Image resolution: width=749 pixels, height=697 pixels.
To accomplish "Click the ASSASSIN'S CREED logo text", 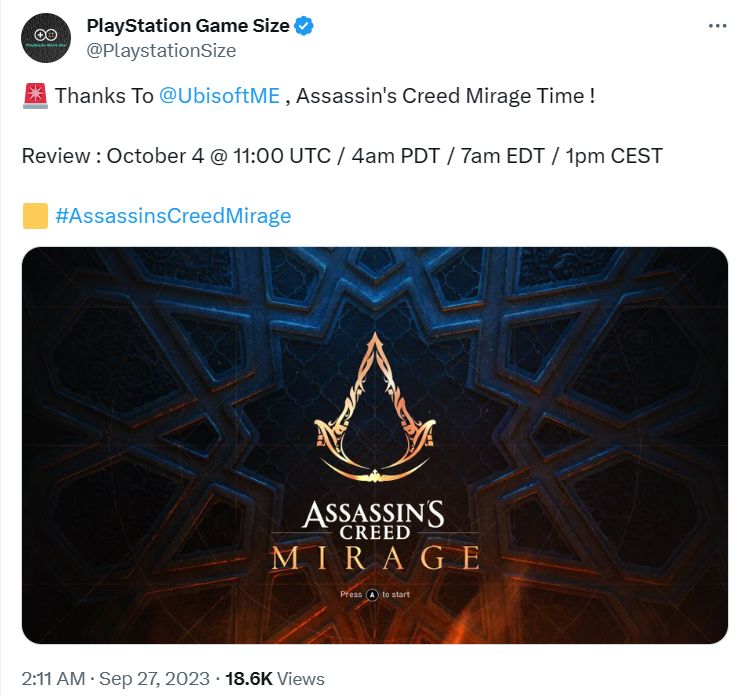I will click(374, 520).
